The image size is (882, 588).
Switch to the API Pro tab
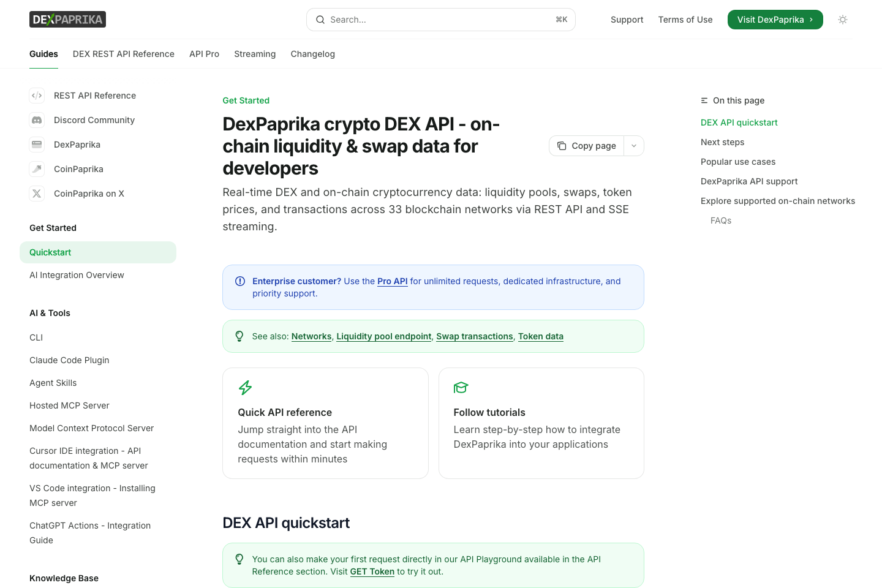pyautogui.click(x=204, y=54)
